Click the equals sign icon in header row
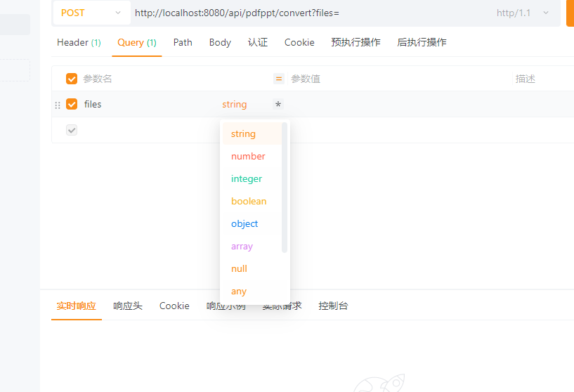 pos(279,79)
